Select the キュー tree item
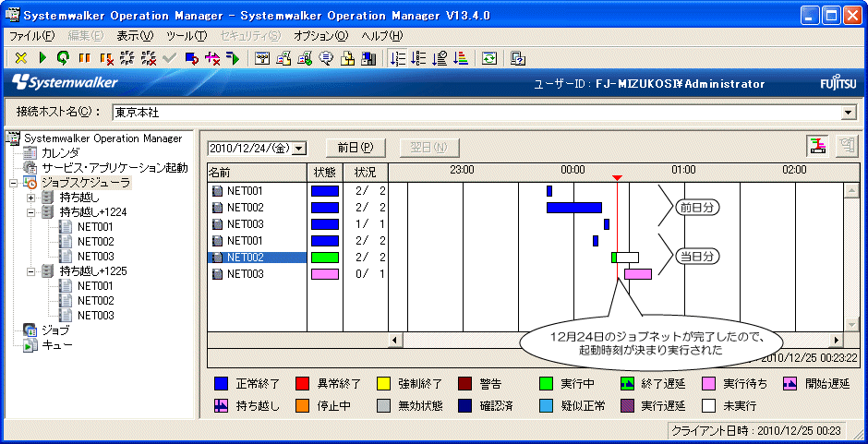The image size is (868, 444). (x=57, y=345)
